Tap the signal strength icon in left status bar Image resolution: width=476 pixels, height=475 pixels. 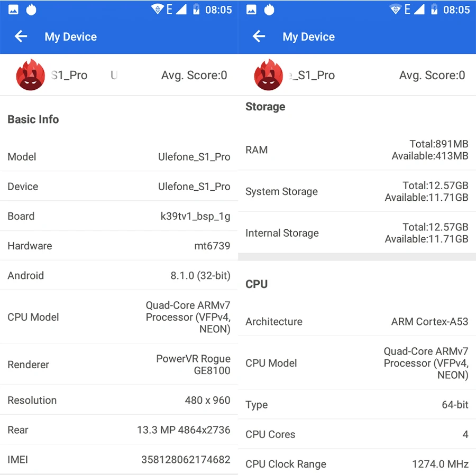tap(181, 10)
